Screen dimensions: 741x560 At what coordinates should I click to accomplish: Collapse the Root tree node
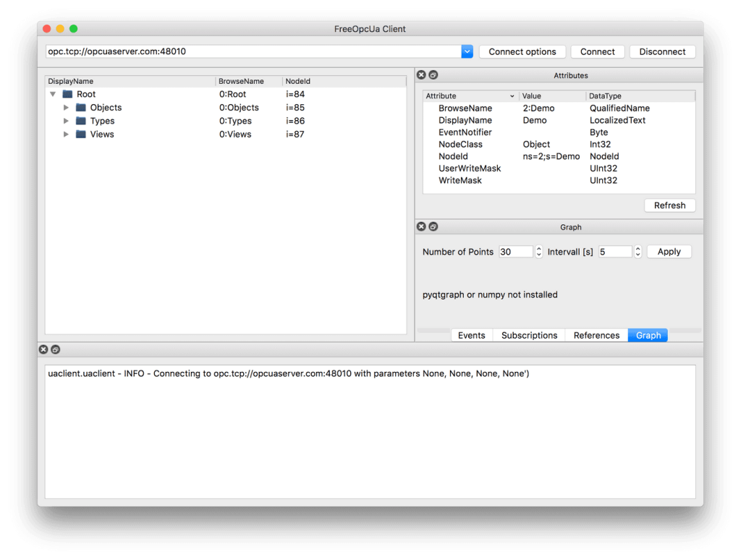[x=53, y=95]
